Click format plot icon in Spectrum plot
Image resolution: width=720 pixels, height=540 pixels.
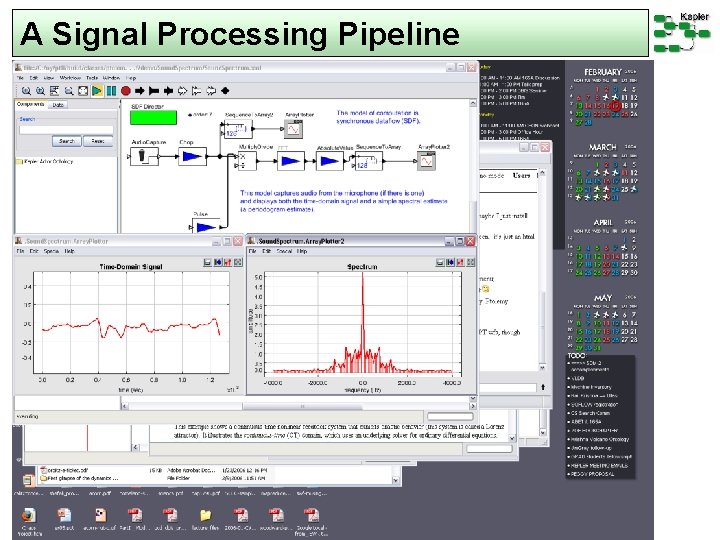click(460, 262)
